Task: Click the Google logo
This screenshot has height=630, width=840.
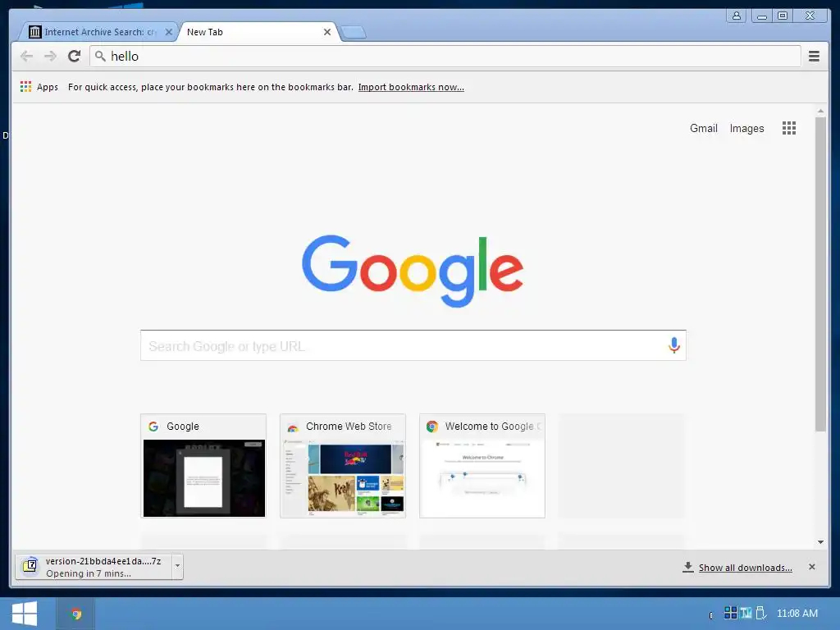Action: coord(413,271)
